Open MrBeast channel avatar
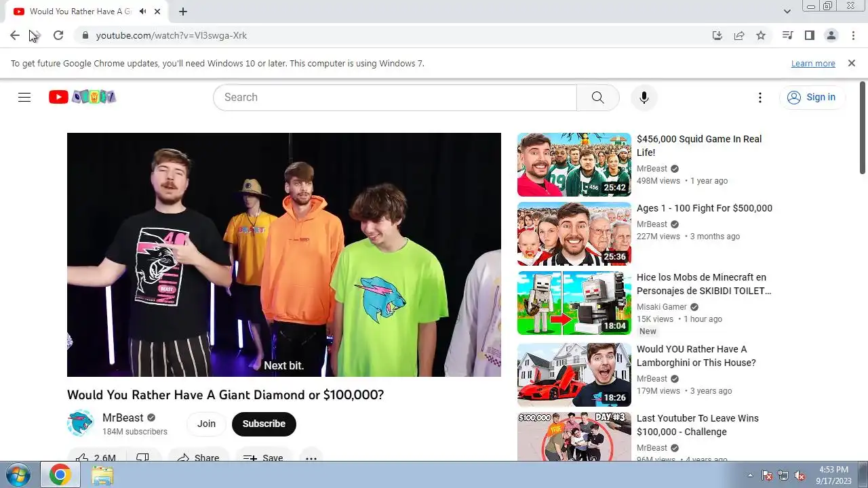This screenshot has width=868, height=488. (x=81, y=423)
